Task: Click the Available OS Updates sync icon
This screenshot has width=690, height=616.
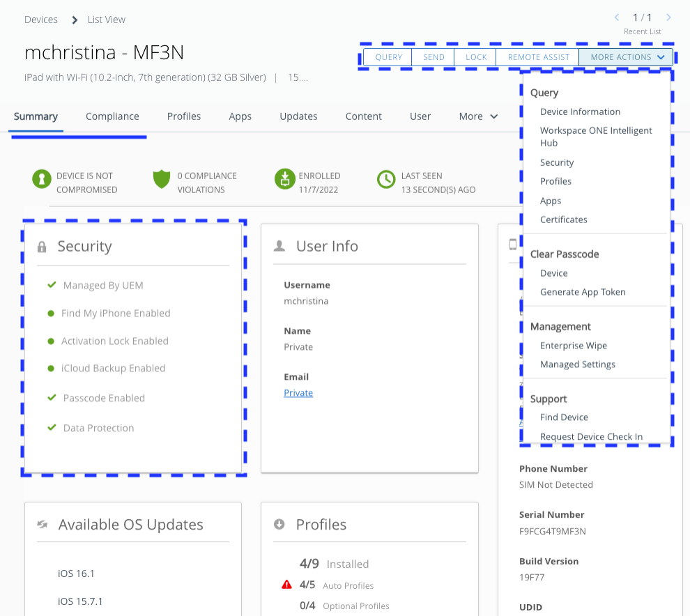Action: 43,523
